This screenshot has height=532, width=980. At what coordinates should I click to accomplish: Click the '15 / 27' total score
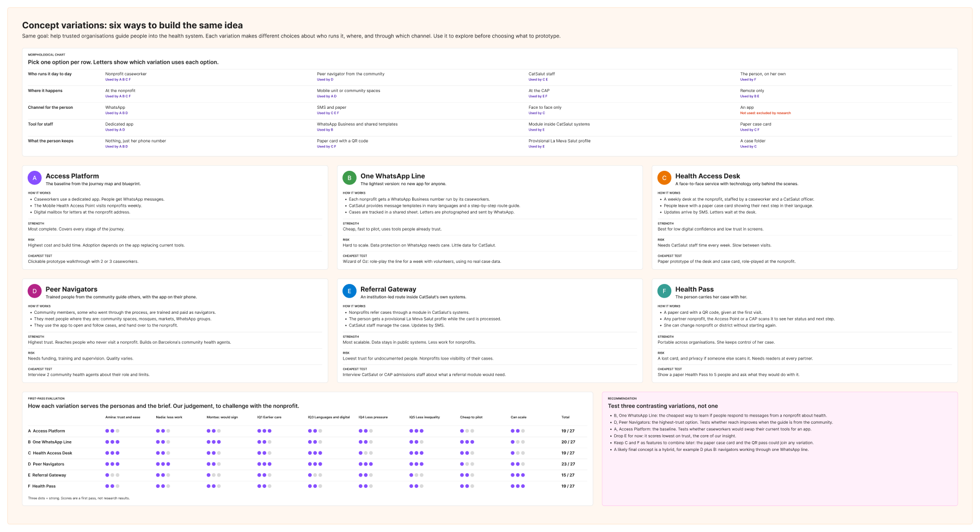point(568,475)
